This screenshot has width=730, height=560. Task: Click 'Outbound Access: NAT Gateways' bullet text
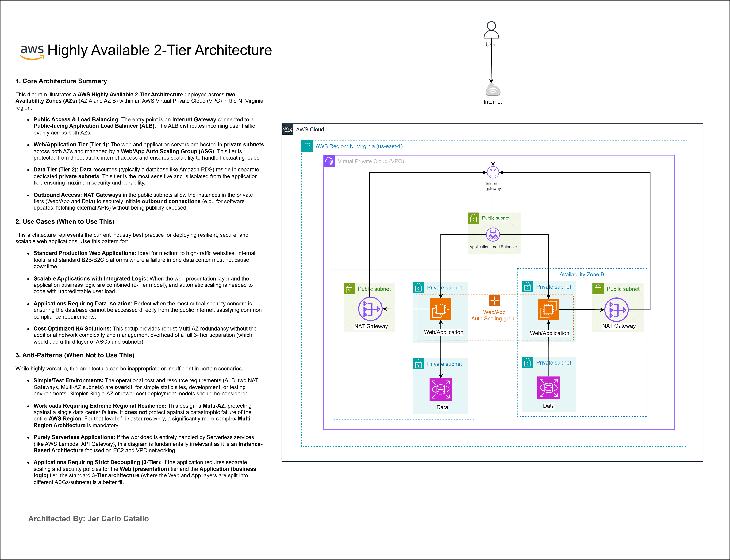click(x=77, y=195)
